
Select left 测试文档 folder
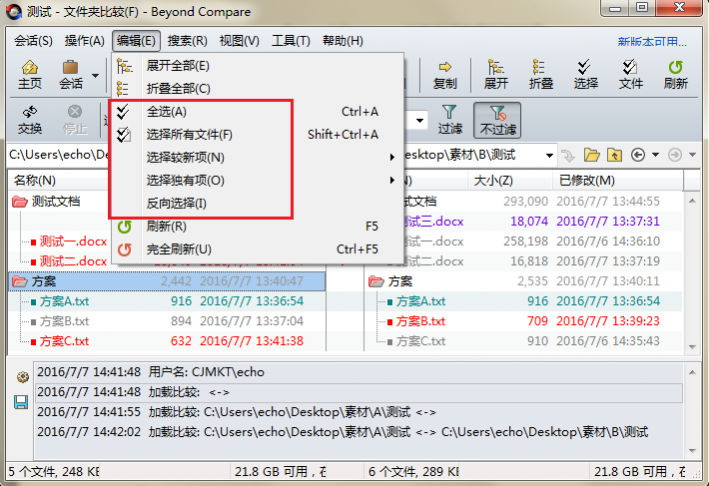56,202
